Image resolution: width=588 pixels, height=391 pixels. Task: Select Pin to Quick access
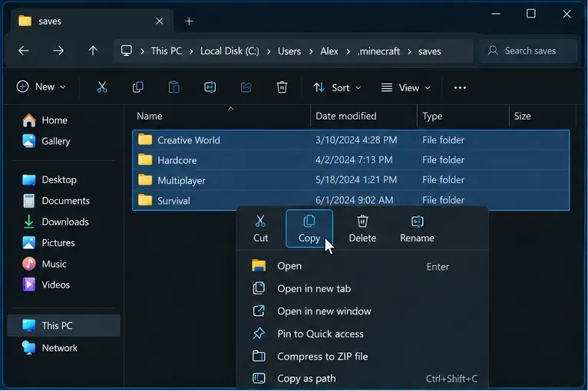point(362,333)
